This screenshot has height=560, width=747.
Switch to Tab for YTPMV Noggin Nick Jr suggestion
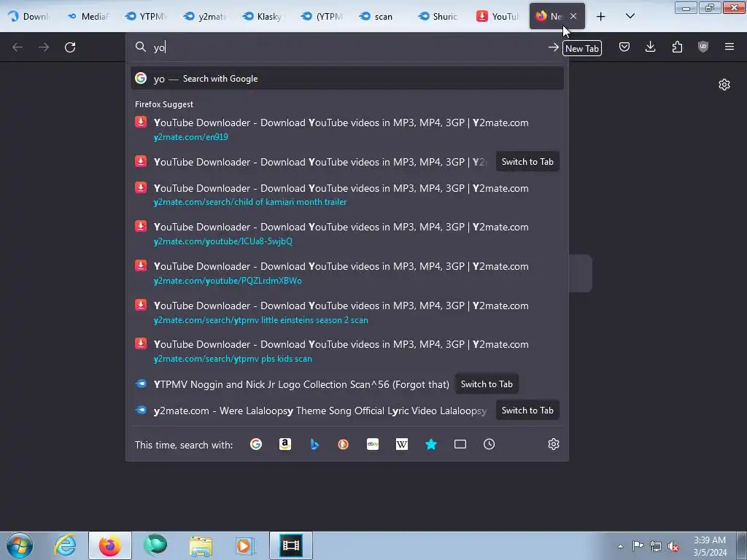pos(487,384)
